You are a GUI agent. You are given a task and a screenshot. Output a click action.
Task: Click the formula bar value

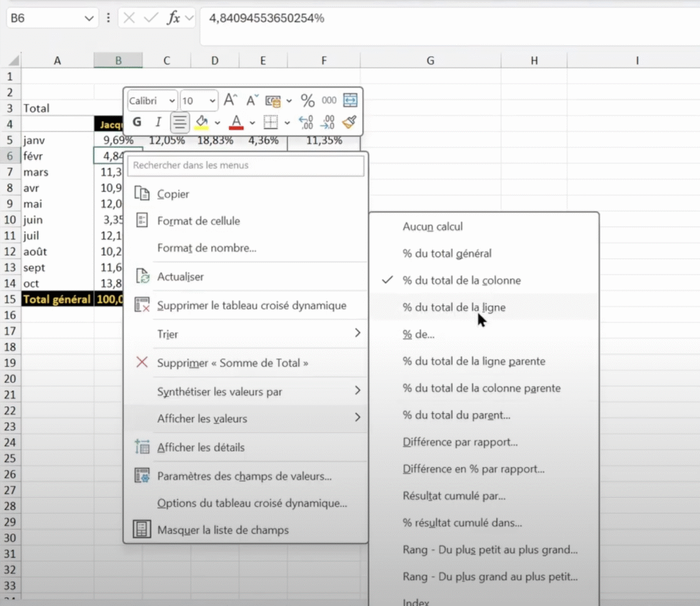point(267,18)
